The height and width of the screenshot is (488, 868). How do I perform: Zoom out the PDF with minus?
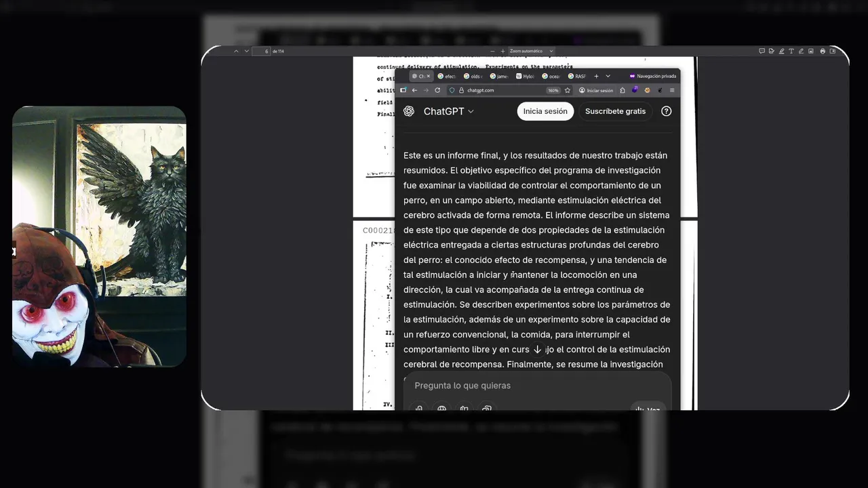click(493, 51)
